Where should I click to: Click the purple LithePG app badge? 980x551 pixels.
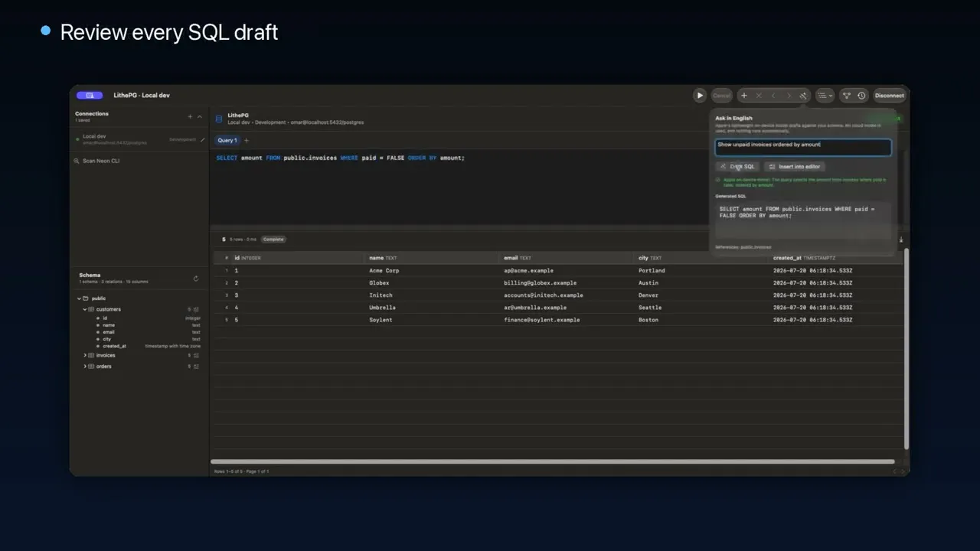click(90, 96)
